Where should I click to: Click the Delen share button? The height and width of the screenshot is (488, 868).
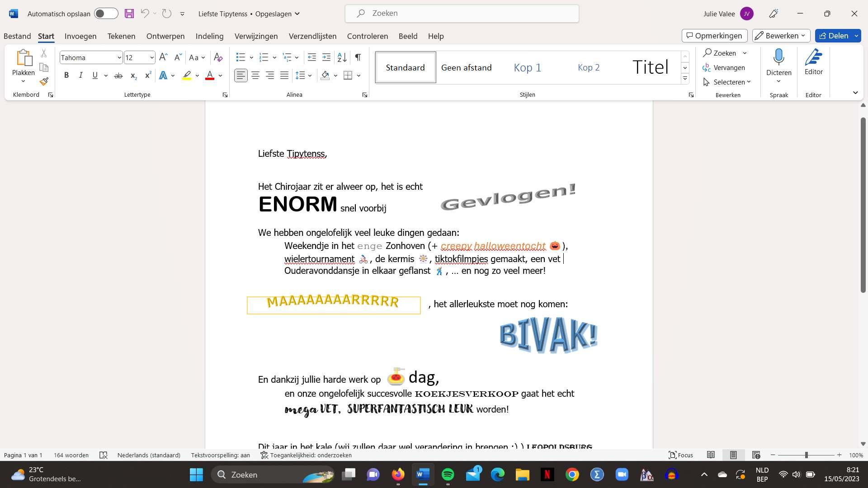[833, 36]
